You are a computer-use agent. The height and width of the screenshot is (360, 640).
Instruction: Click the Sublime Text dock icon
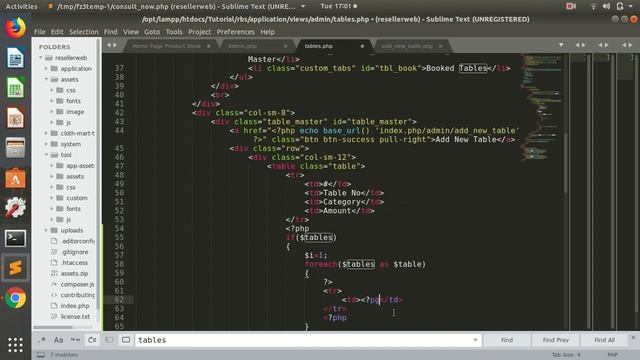click(x=16, y=268)
